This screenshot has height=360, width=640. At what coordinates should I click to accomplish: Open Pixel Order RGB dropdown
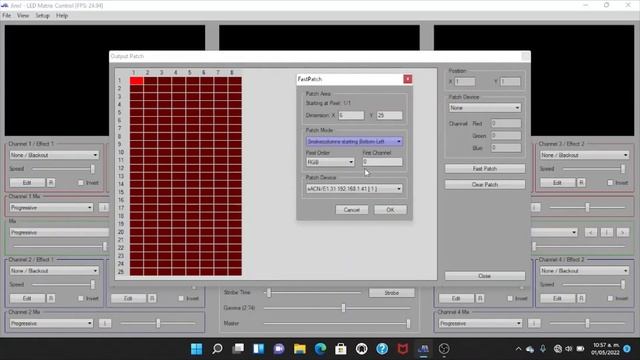pos(330,162)
